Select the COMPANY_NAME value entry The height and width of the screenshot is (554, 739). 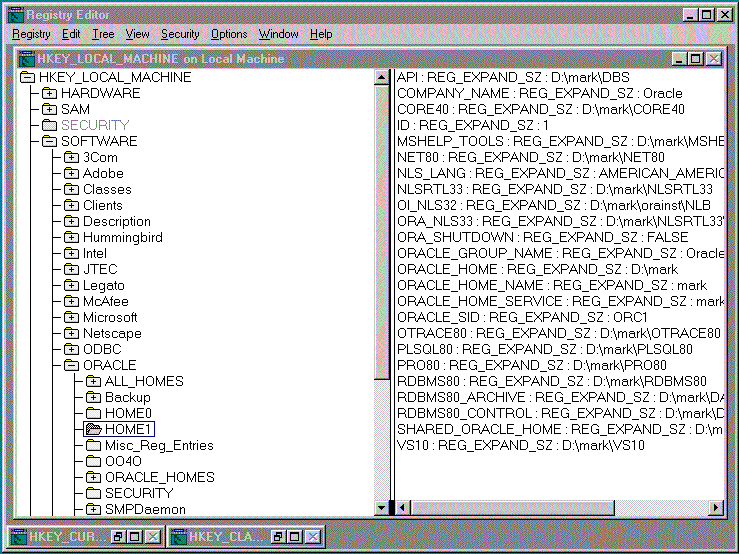pyautogui.click(x=540, y=93)
